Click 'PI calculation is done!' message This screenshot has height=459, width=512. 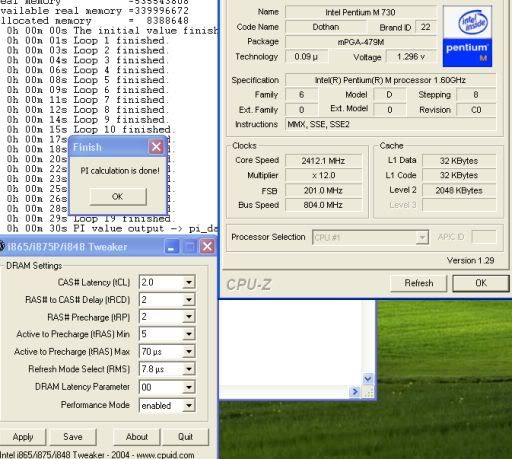tap(120, 171)
